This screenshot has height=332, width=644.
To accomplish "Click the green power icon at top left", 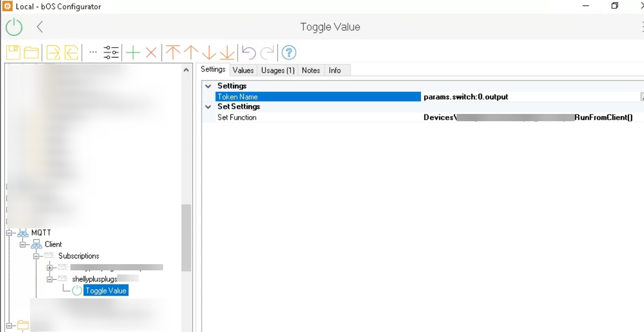I will click(14, 27).
